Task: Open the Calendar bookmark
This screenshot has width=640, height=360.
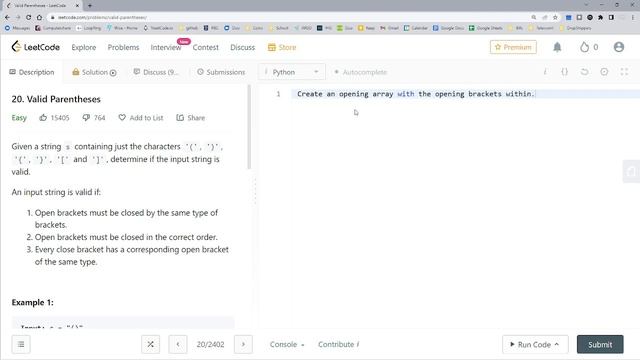Action: [416, 28]
